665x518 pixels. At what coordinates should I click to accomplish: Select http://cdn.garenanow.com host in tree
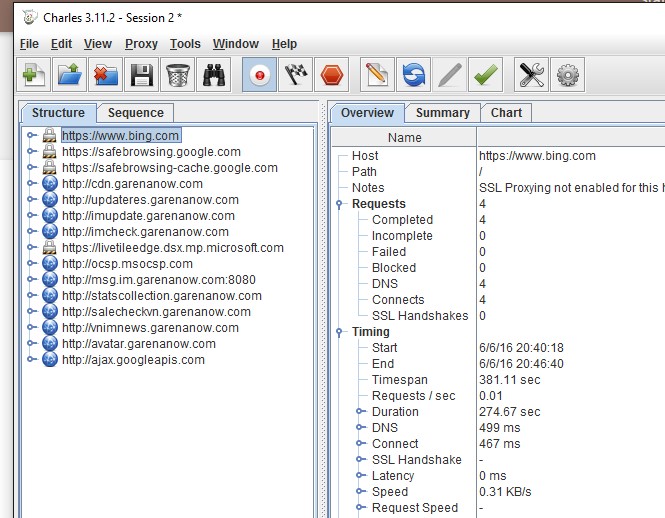[132, 184]
